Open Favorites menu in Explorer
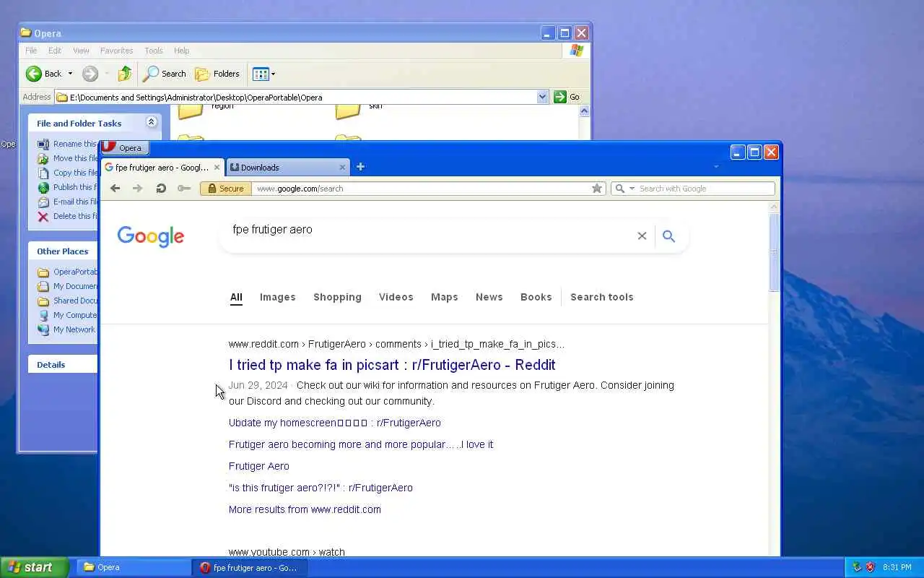924x578 pixels. pyautogui.click(x=116, y=51)
